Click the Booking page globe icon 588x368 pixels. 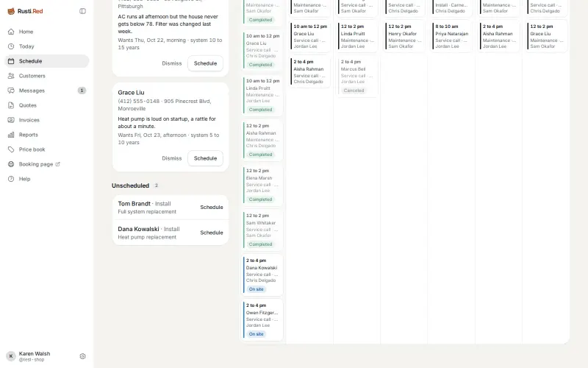coord(11,164)
